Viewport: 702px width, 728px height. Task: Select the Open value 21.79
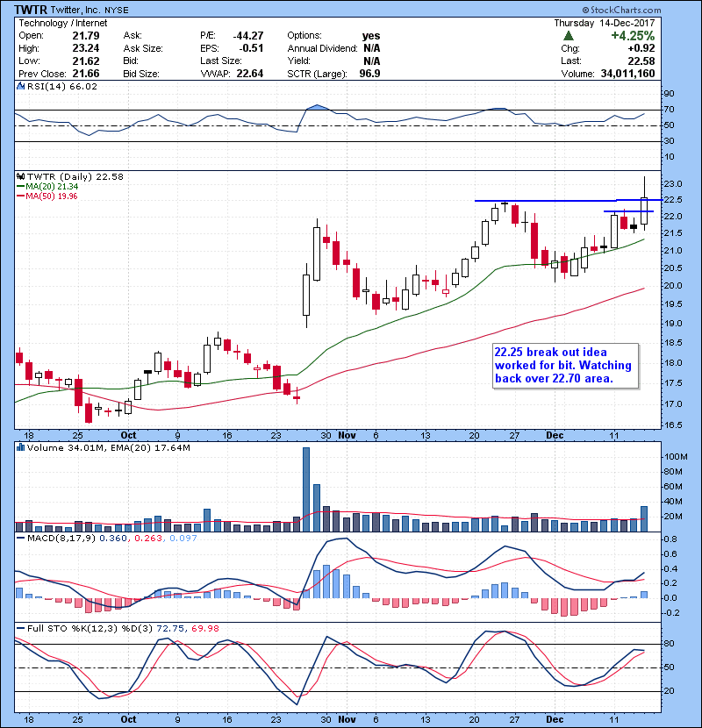click(86, 36)
